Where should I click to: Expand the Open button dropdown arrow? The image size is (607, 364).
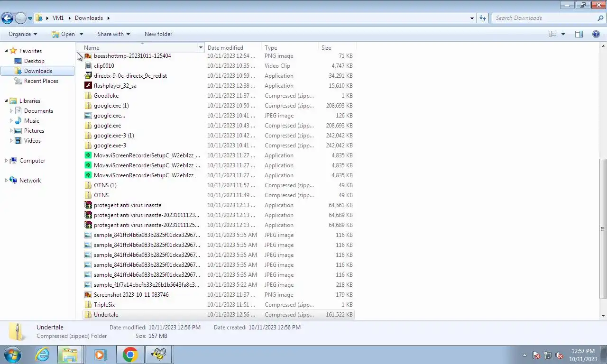click(x=81, y=34)
